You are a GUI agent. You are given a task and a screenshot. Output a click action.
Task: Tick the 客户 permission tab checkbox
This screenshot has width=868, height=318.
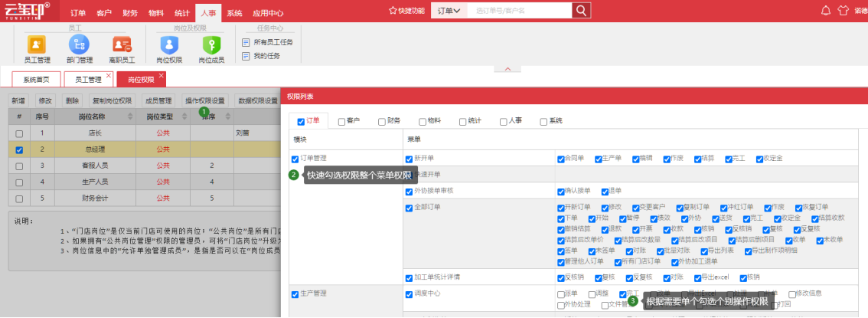coord(341,121)
